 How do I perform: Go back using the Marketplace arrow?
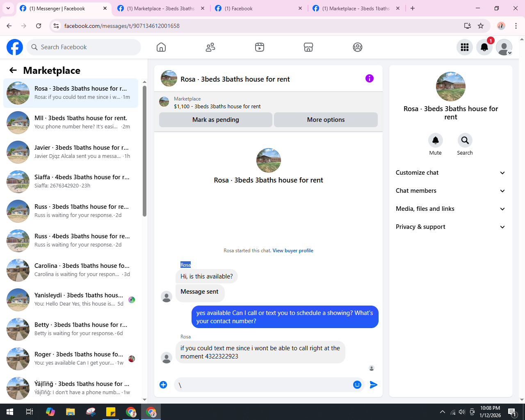(13, 70)
